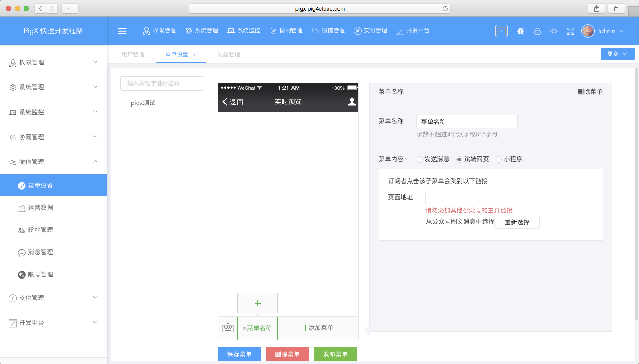639x364 pixels.
Task: Click the green 发布菜单 button
Action: [x=336, y=354]
